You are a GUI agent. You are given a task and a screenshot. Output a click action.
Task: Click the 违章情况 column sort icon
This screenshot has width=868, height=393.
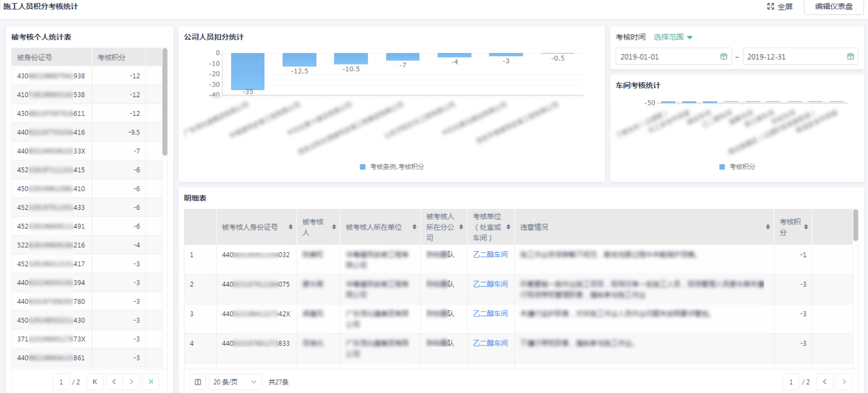point(768,227)
